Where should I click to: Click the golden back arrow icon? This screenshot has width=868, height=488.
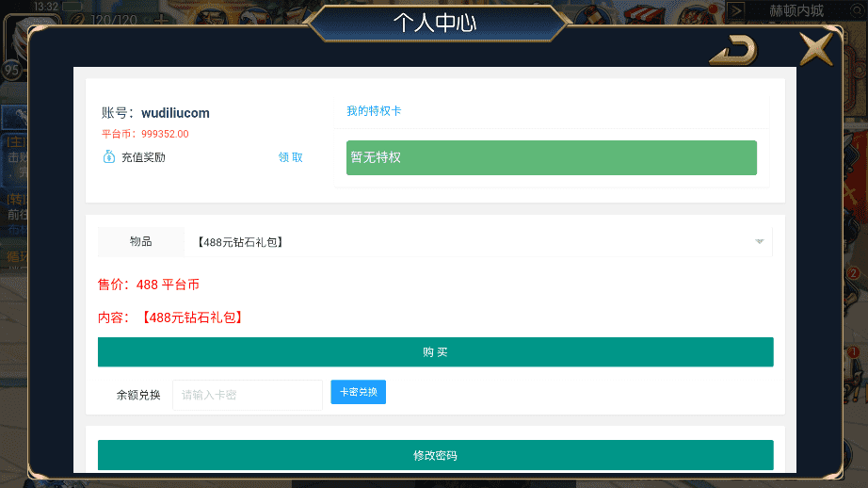click(x=733, y=51)
